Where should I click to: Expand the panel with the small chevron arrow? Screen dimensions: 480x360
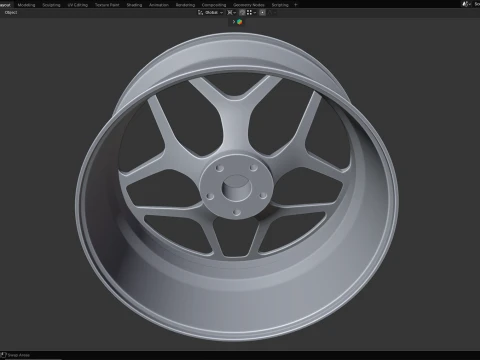[x=234, y=22]
